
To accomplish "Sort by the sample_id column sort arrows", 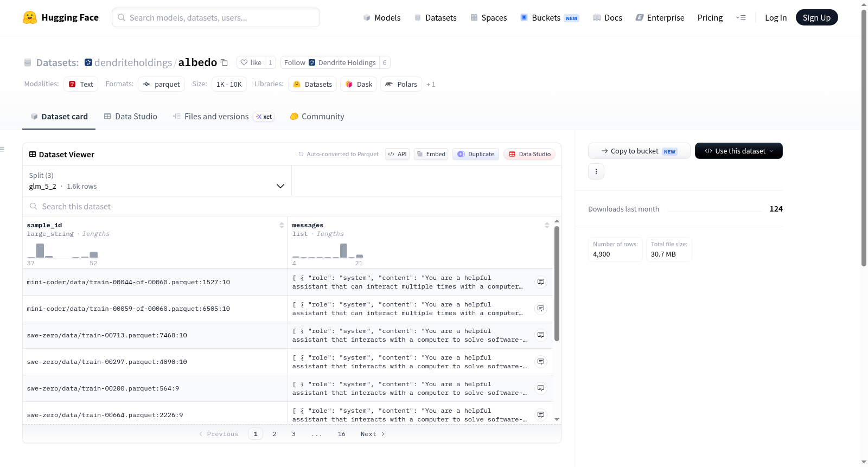I will [282, 225].
